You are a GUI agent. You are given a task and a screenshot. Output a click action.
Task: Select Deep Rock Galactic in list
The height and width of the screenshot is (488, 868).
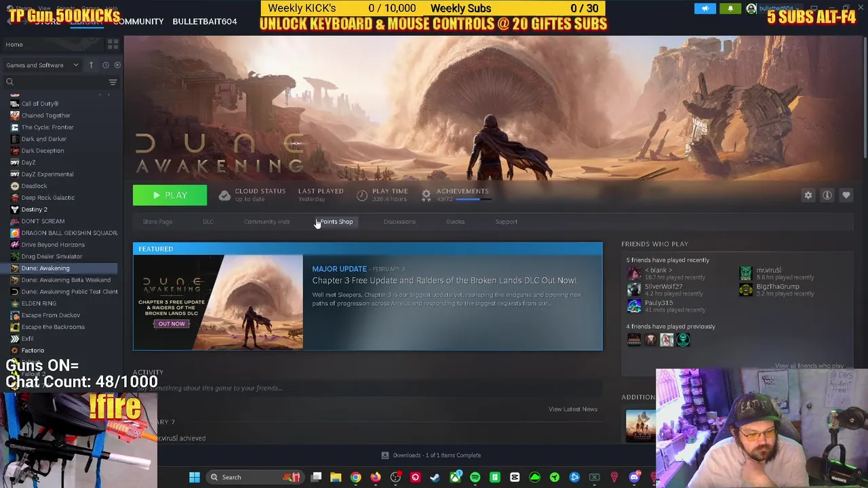pyautogui.click(x=47, y=198)
